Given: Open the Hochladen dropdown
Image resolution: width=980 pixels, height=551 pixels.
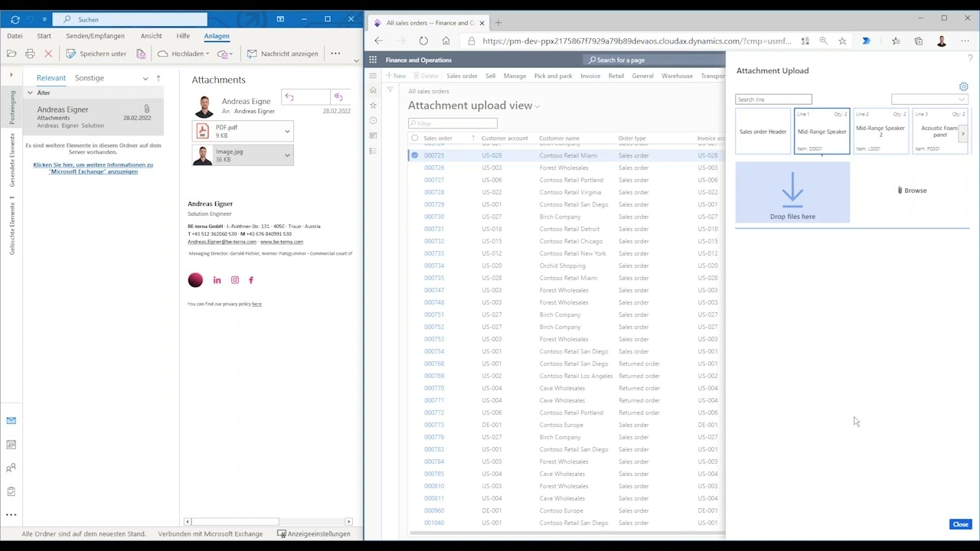Looking at the screenshot, I should [x=183, y=54].
